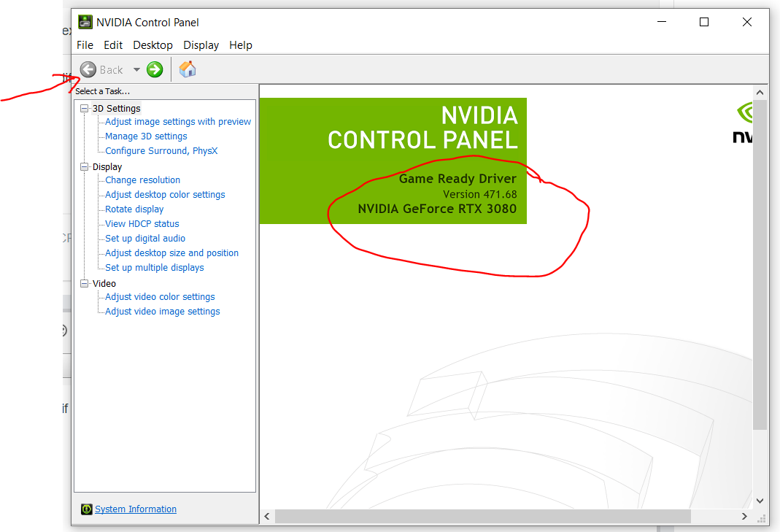Open the Edit menu
The width and height of the screenshot is (780, 532).
point(113,45)
